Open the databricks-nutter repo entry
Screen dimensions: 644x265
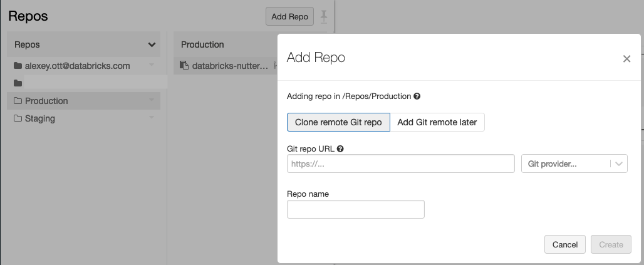click(x=230, y=65)
